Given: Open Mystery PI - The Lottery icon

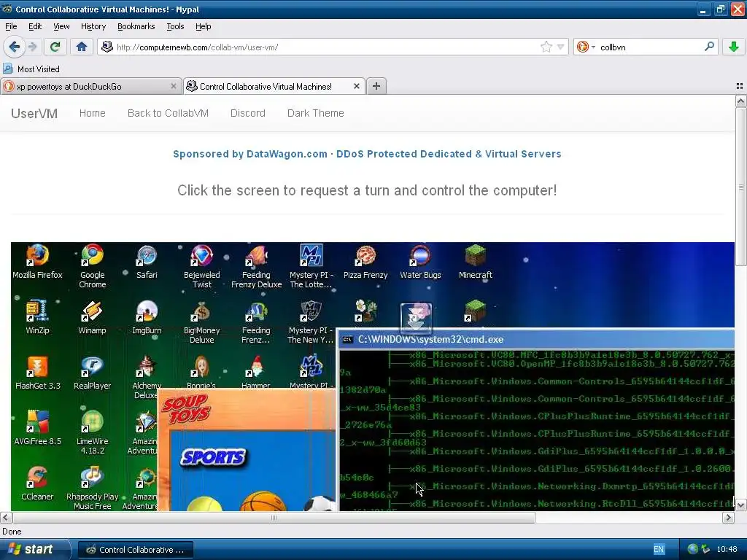Looking at the screenshot, I should coord(311,267).
